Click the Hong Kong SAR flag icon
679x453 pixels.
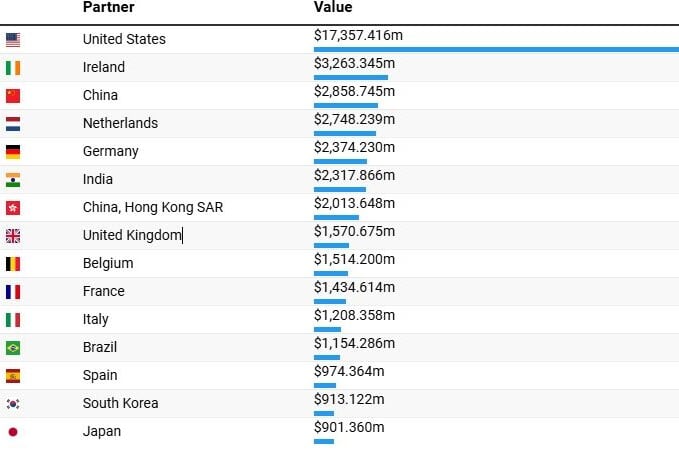click(x=13, y=208)
